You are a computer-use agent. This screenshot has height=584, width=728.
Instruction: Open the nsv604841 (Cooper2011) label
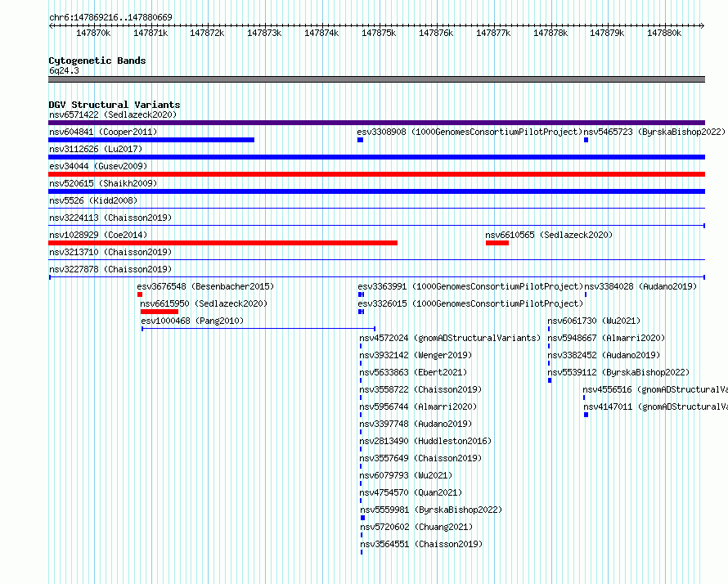103,132
